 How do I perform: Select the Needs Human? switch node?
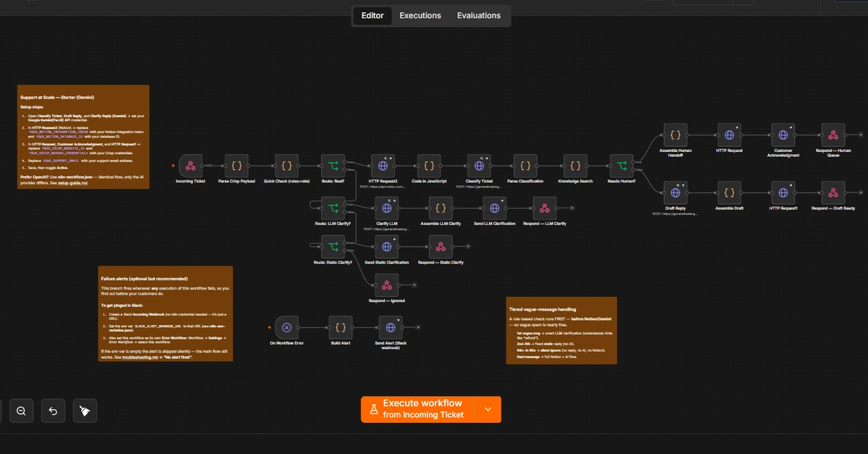pyautogui.click(x=621, y=165)
